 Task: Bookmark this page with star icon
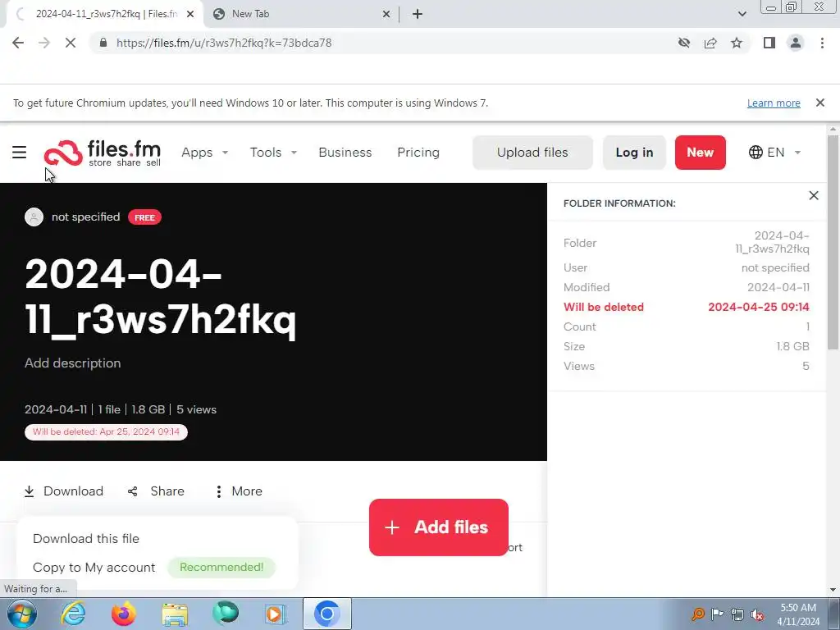(x=737, y=43)
